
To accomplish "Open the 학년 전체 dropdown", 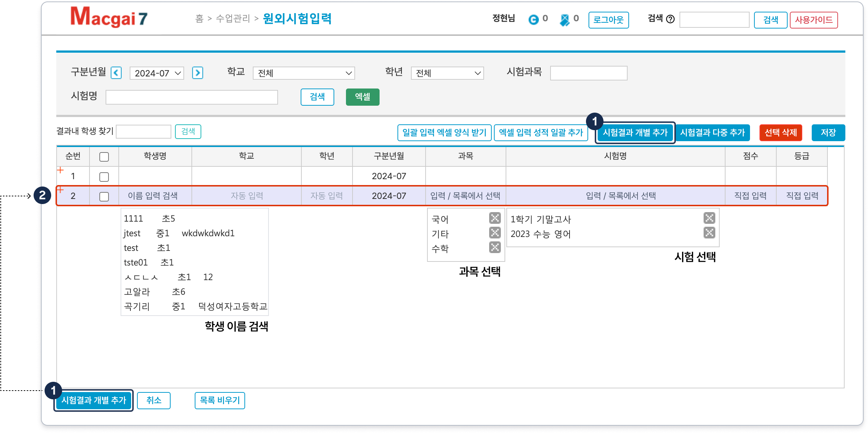I will (x=447, y=73).
